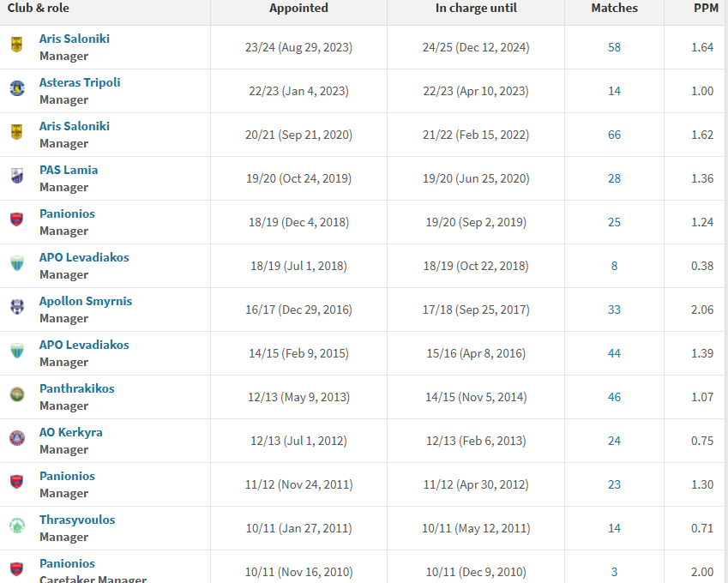Viewport: 728px width, 583px height.
Task: Click the Asteras Tripoli club crest icon
Action: [x=17, y=88]
